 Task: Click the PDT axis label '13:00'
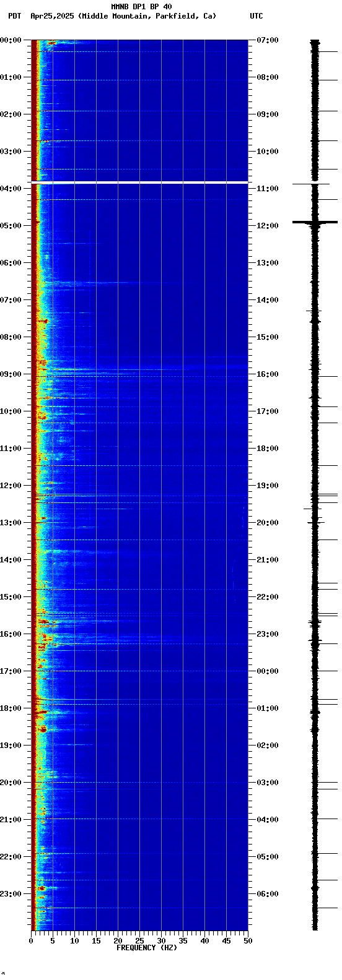[x=11, y=523]
